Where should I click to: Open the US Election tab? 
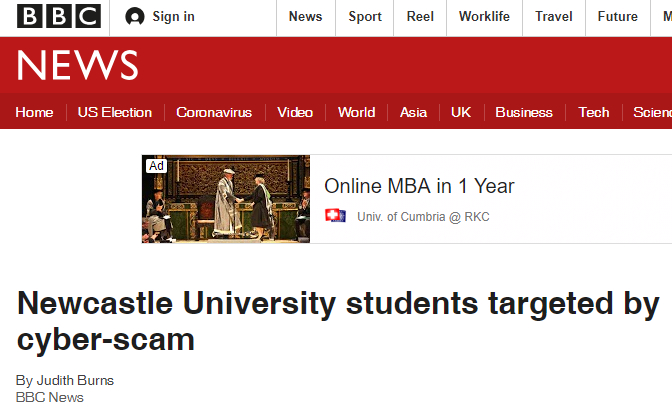click(x=115, y=112)
